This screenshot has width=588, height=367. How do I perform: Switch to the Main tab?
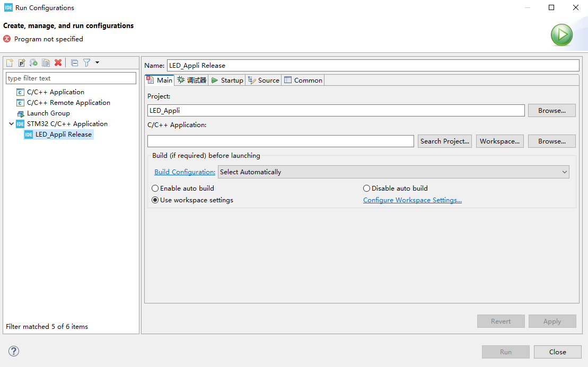160,80
